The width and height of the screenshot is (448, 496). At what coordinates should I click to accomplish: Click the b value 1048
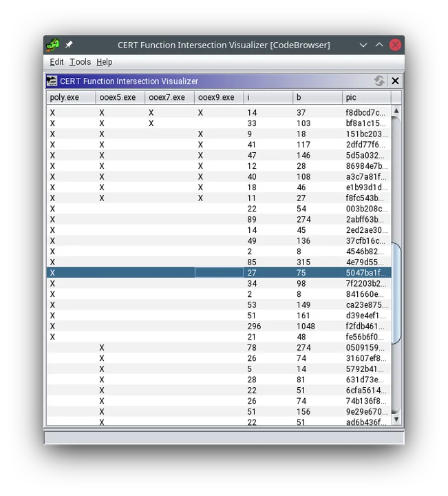pyautogui.click(x=306, y=327)
